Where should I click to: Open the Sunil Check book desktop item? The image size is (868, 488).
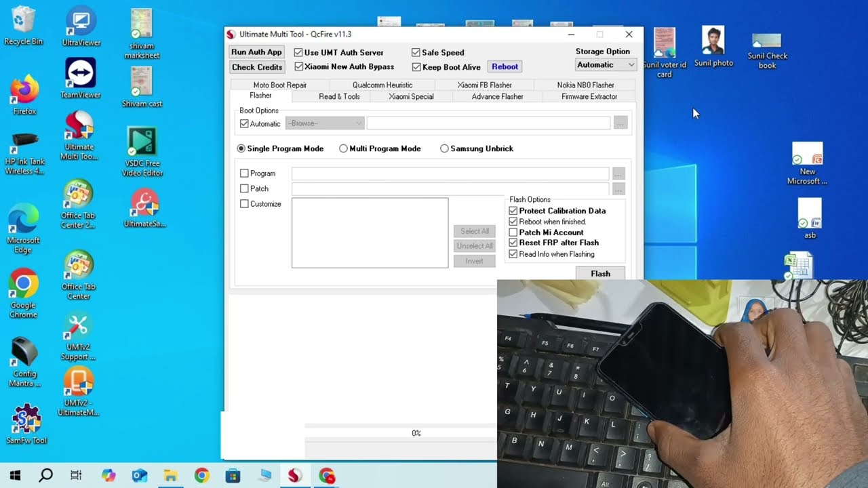click(767, 51)
